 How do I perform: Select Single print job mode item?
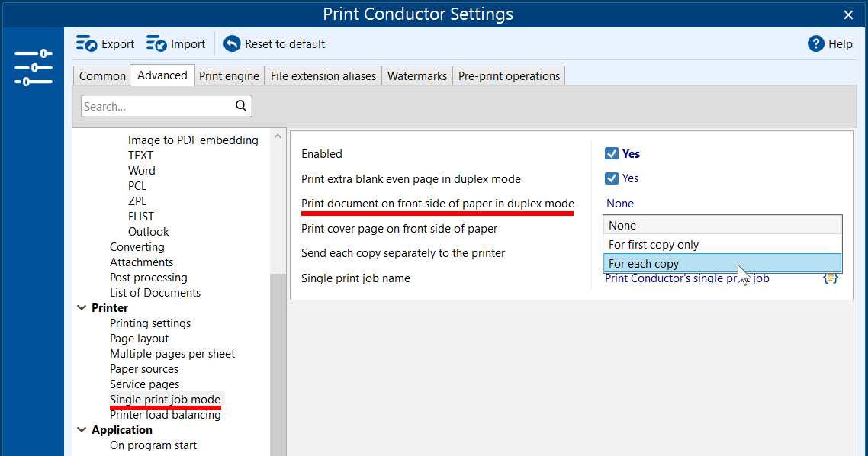[165, 400]
